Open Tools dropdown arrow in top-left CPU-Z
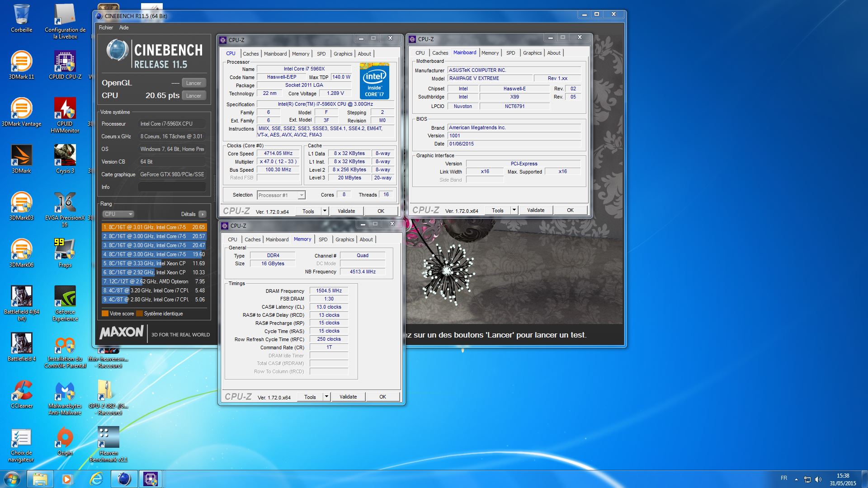 pos(325,211)
